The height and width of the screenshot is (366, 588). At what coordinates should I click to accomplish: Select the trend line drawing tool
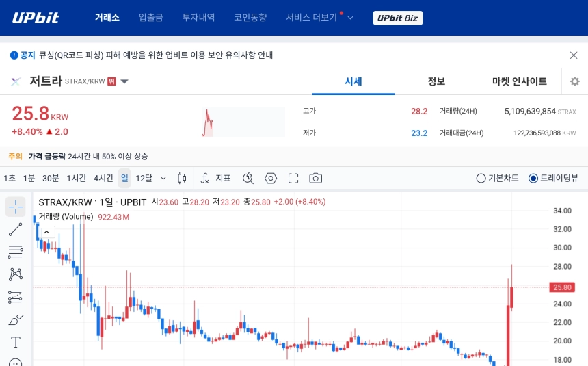click(x=15, y=229)
